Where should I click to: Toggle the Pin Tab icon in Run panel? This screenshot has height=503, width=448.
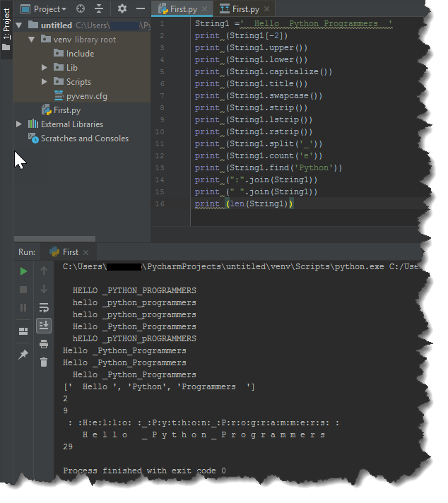pos(23,355)
